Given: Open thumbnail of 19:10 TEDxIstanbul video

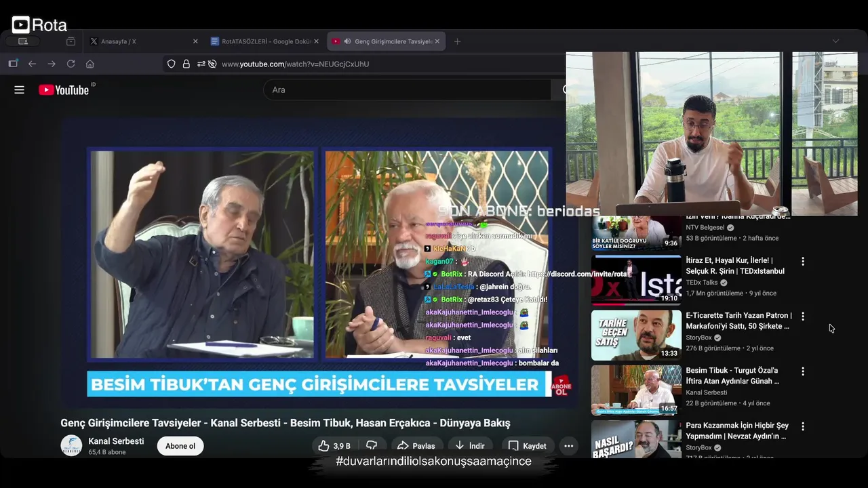Looking at the screenshot, I should coord(636,280).
